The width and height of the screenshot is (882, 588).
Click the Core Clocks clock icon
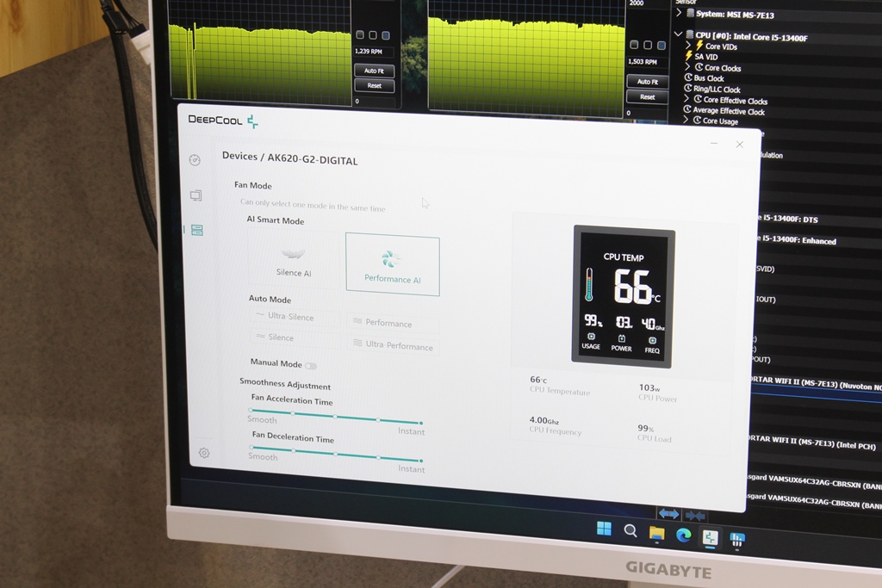[x=699, y=67]
